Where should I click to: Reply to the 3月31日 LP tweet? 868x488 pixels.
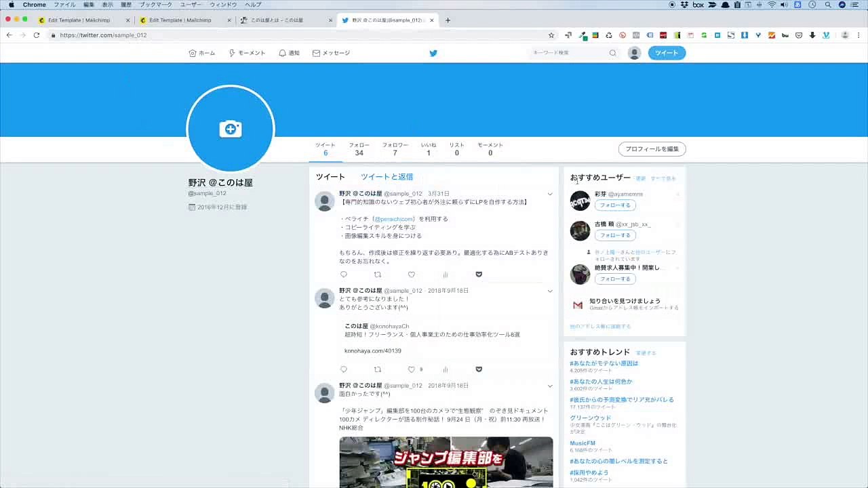click(x=344, y=274)
